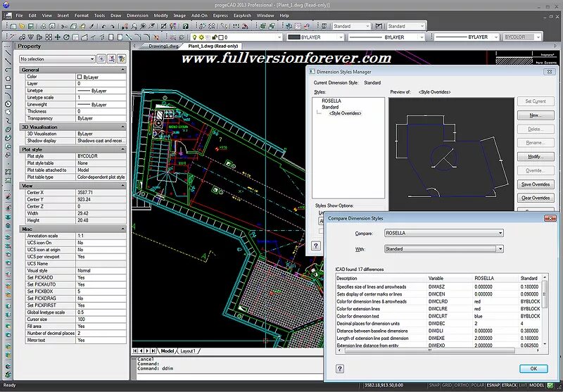Click the dark color swatch in BYLAYER toolbar box
The image size is (563, 392).
[x=294, y=37]
